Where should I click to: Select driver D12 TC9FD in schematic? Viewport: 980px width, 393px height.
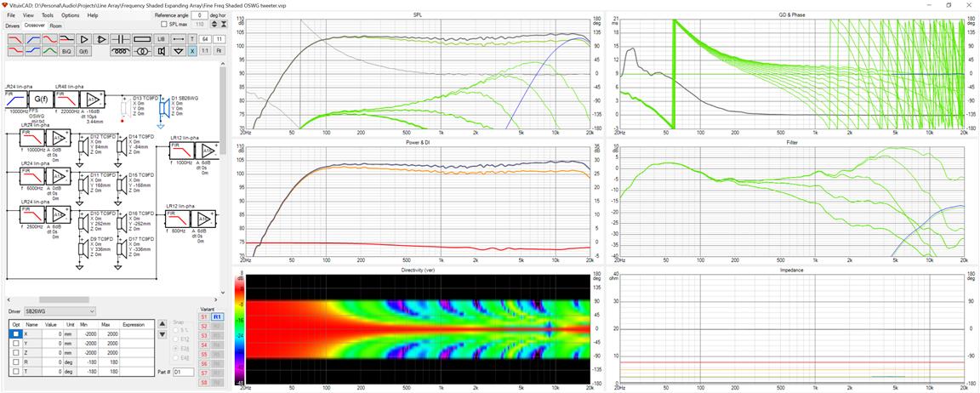tap(83, 145)
